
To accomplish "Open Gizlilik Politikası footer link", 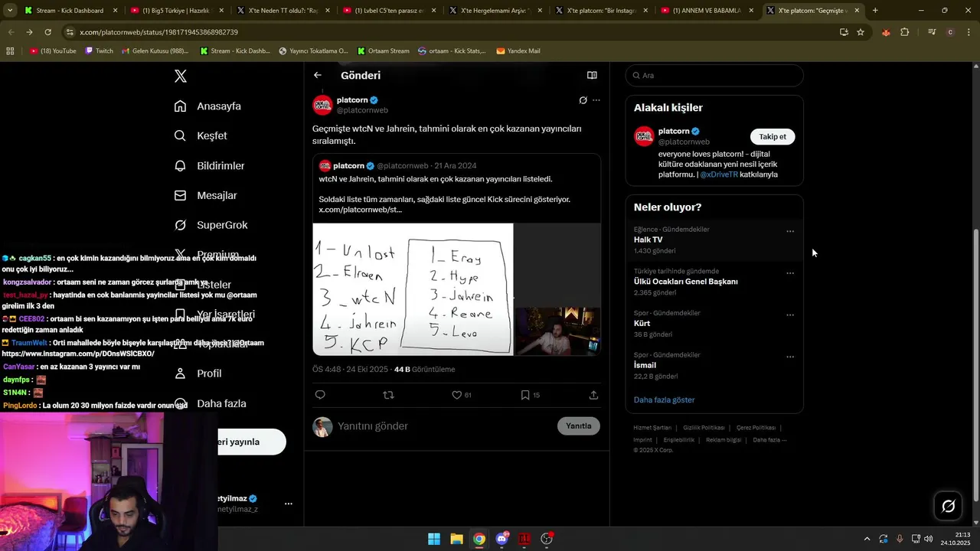I will pyautogui.click(x=704, y=428).
